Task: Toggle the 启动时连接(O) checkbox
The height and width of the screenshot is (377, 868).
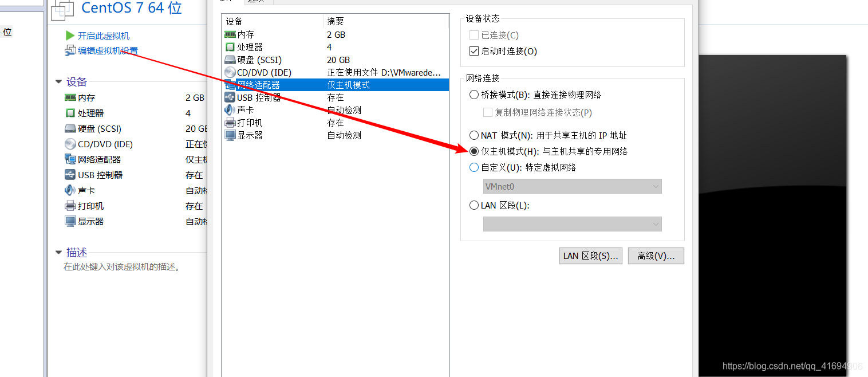Action: [474, 51]
